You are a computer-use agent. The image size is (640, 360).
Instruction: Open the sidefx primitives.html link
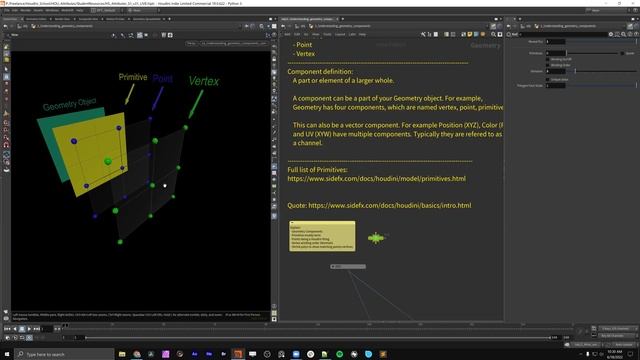(x=376, y=179)
